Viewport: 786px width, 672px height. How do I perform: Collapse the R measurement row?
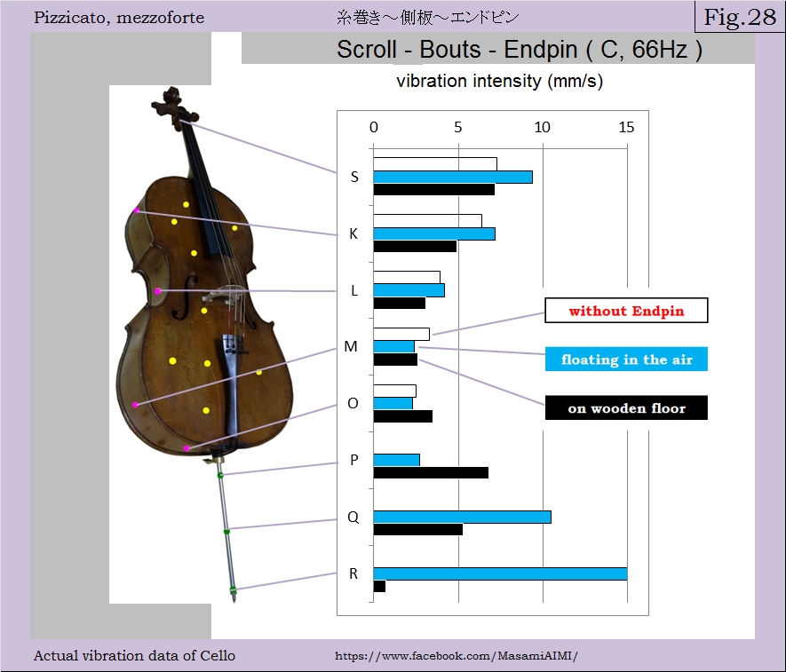tap(354, 573)
